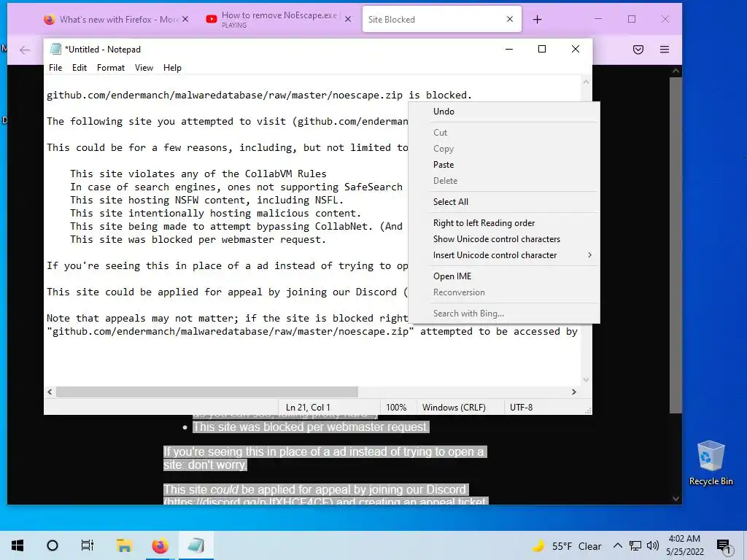Open a new Firefox tab
The height and width of the screenshot is (560, 747).
538,20
